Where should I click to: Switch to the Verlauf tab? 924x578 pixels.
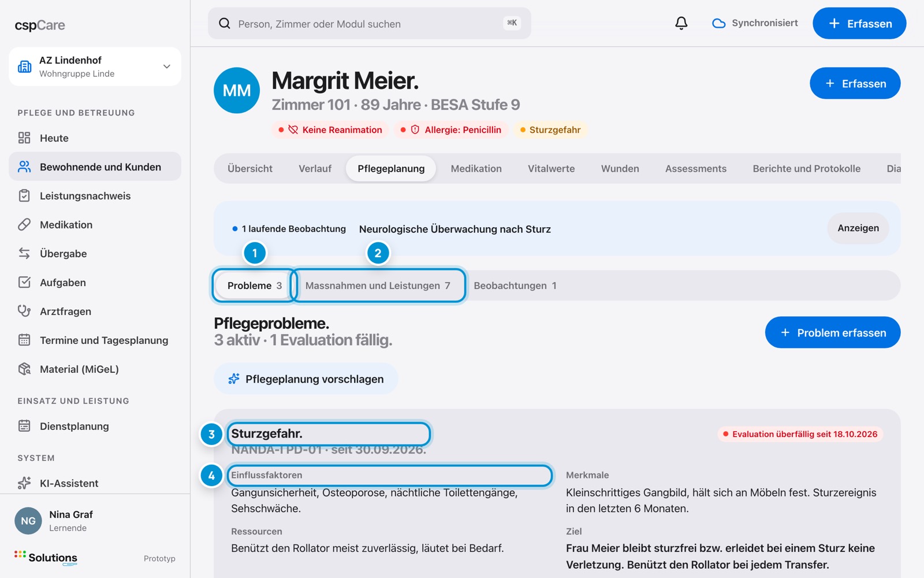pos(315,169)
